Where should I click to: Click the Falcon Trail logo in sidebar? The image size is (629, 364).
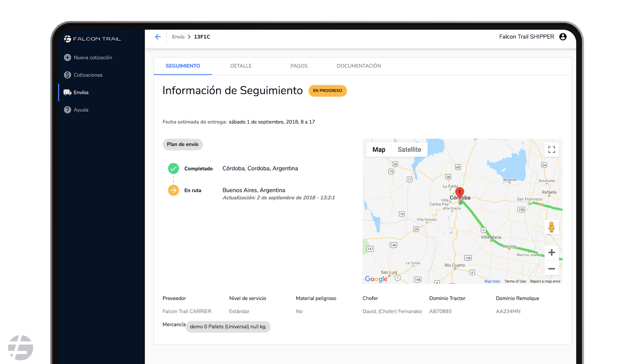[92, 39]
